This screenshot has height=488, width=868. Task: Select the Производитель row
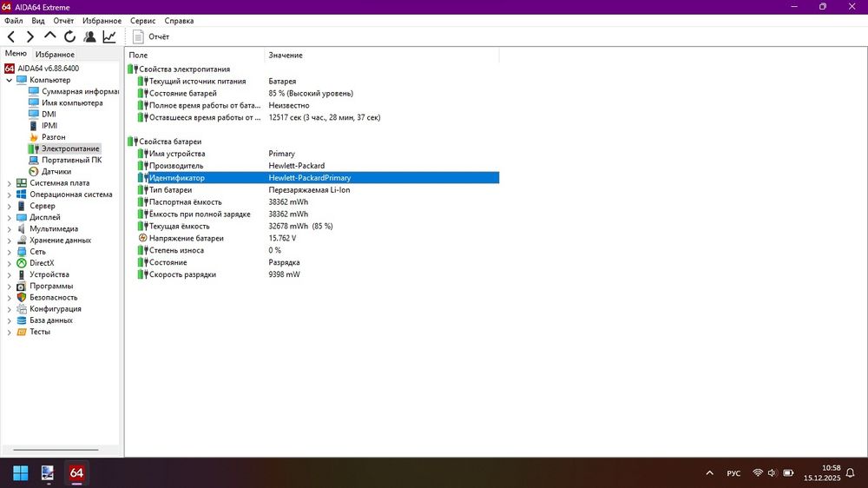(x=319, y=166)
